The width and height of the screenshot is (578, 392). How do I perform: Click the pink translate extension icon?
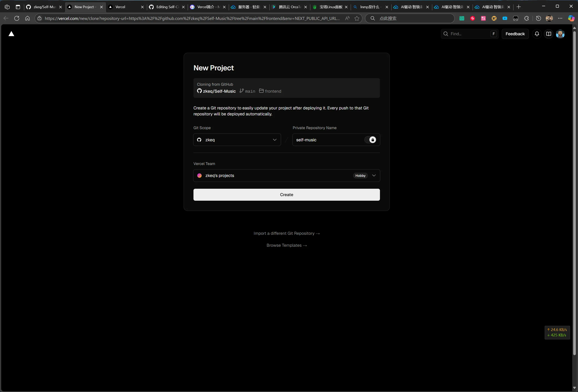(x=483, y=18)
